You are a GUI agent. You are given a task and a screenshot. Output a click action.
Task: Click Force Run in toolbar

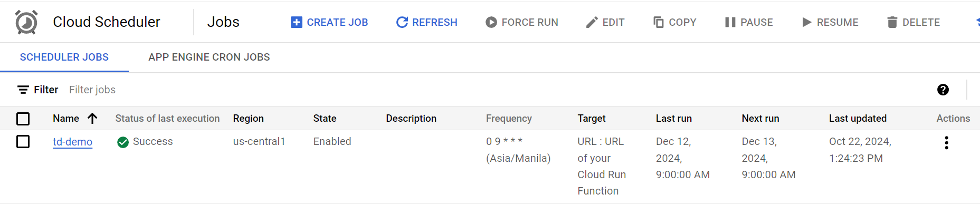click(521, 22)
